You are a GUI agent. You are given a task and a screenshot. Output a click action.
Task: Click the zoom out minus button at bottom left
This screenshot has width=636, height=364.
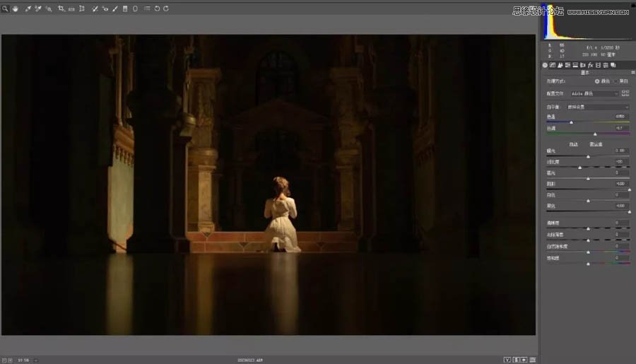click(4, 360)
